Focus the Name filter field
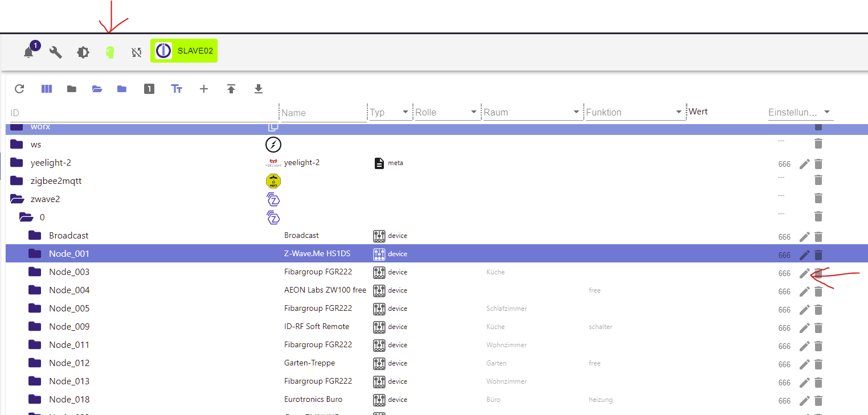Image resolution: width=868 pixels, height=415 pixels. pyautogui.click(x=324, y=113)
